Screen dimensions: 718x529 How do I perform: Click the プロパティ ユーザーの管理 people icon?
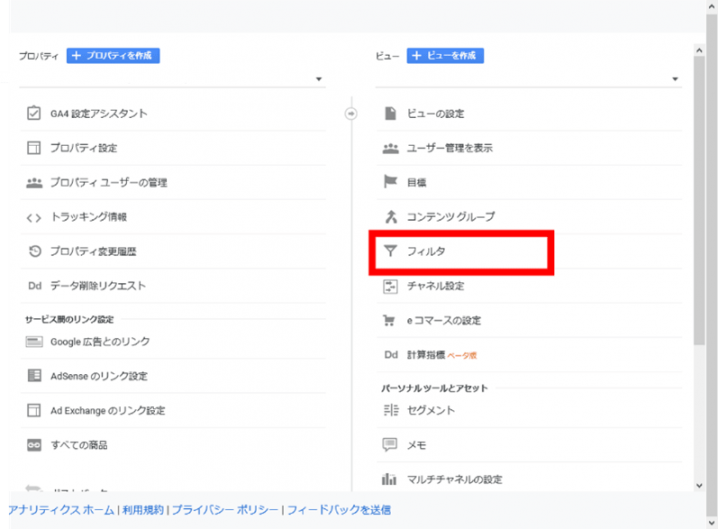pos(33,183)
